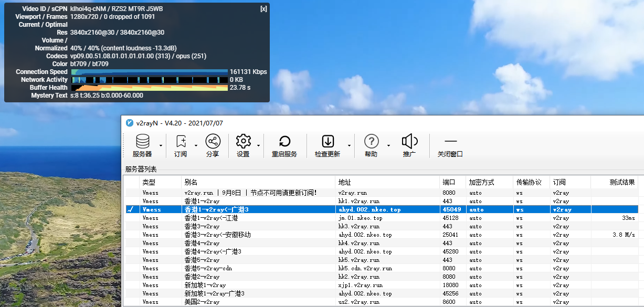Select server row 香港3-v2ray<-安徽移动
The width and height of the screenshot is (644, 307).
(381, 235)
